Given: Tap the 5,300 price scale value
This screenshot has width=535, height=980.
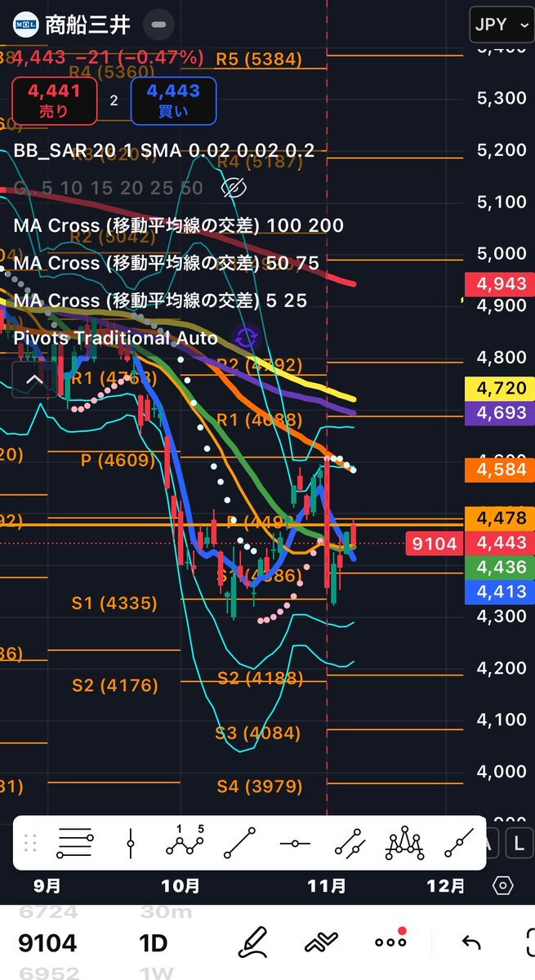Looking at the screenshot, I should point(501,98).
